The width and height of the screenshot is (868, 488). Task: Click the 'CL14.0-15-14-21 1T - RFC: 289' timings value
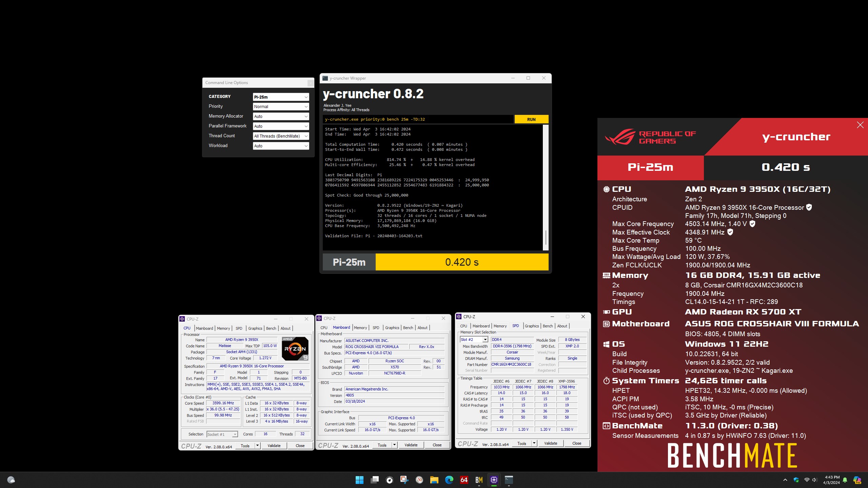(731, 302)
